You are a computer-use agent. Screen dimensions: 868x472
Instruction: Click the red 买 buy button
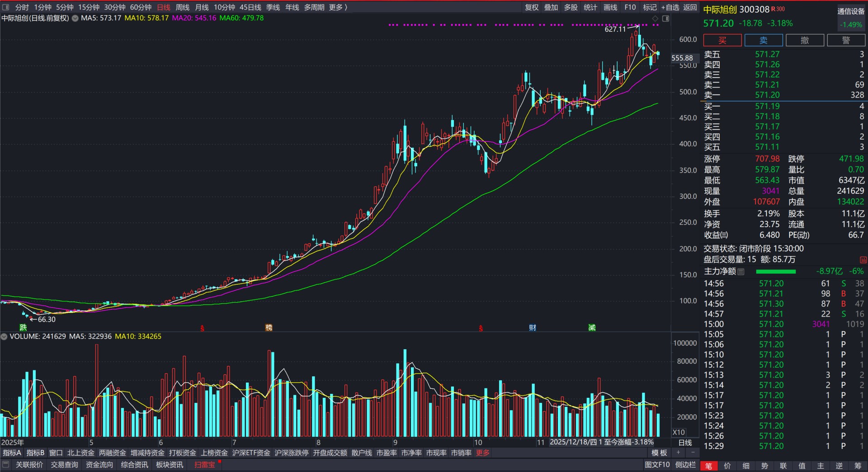[x=722, y=40]
